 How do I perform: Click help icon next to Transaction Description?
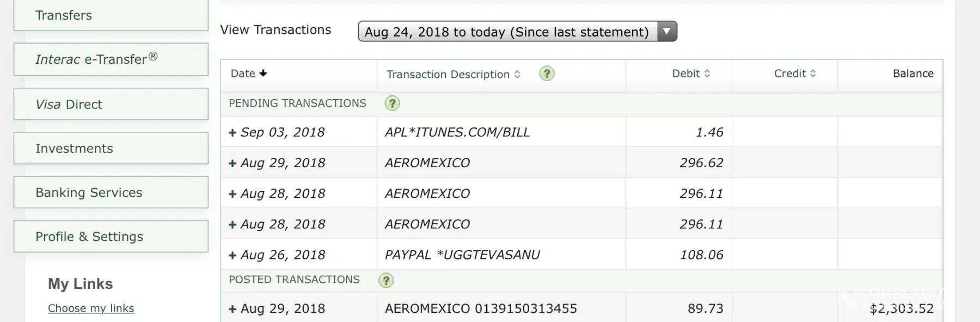tap(547, 74)
